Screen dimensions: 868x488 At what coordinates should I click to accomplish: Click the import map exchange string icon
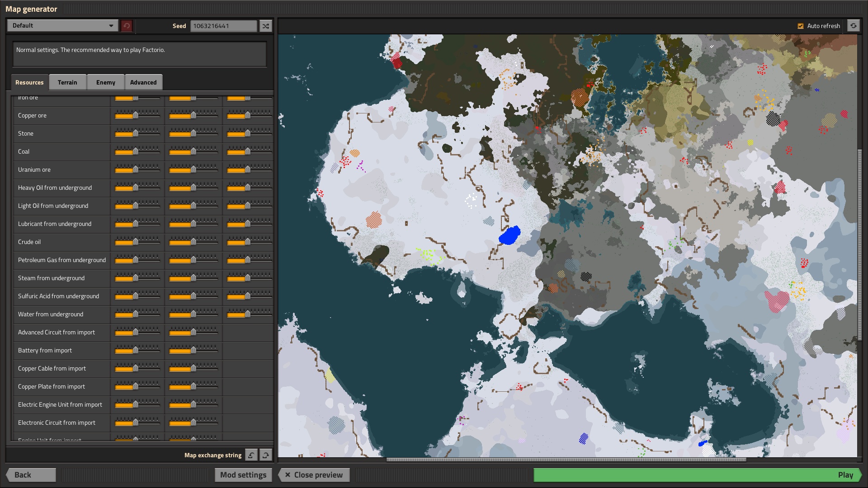pyautogui.click(x=251, y=455)
